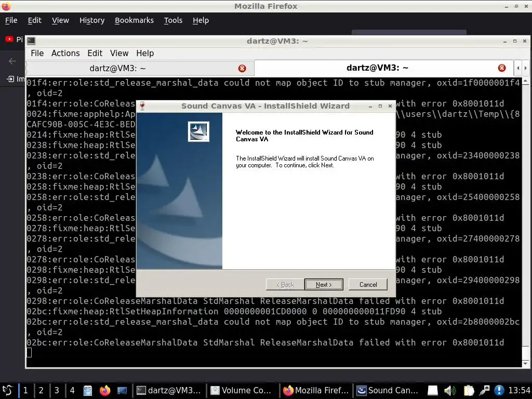532x399 pixels.
Task: Open Firefox Bookmarks menu
Action: [x=134, y=20]
